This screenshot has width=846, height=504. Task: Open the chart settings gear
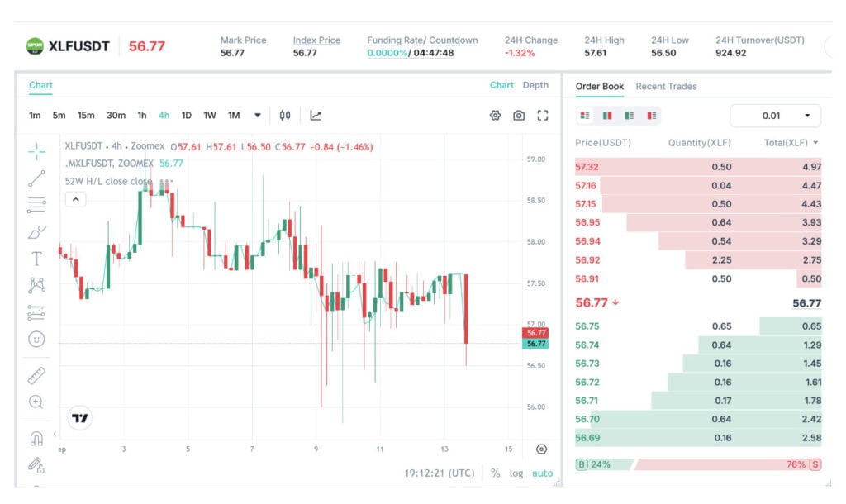[496, 116]
